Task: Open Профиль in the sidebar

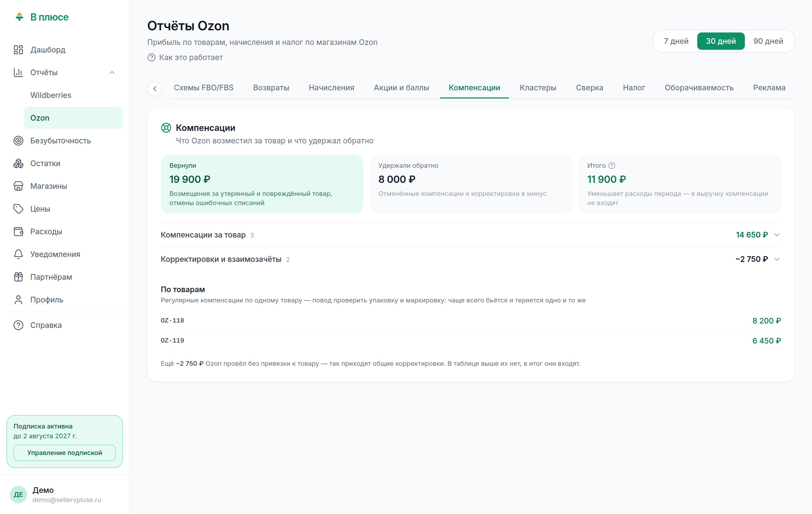Action: pyautogui.click(x=65, y=300)
